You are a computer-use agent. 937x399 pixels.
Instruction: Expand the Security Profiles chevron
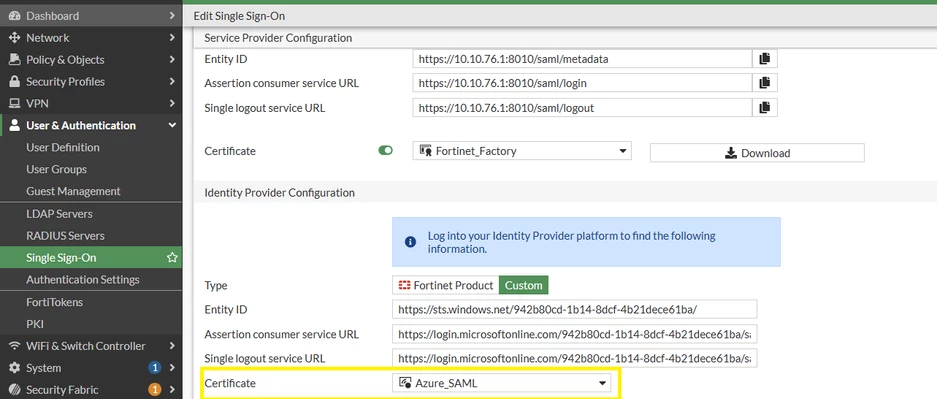click(172, 82)
